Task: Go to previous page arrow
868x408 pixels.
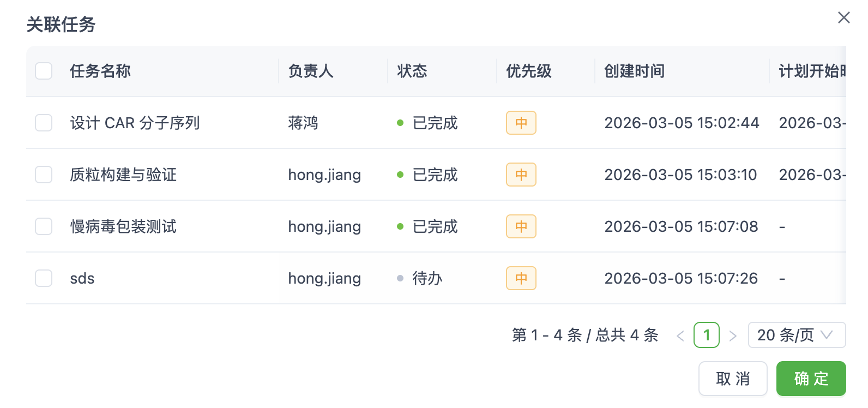Action: click(680, 335)
